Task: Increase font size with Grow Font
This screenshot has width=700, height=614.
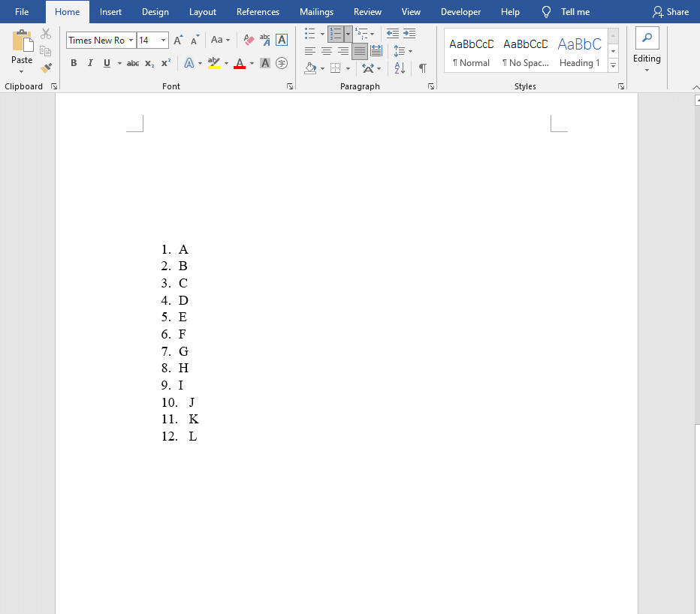Action: 178,41
